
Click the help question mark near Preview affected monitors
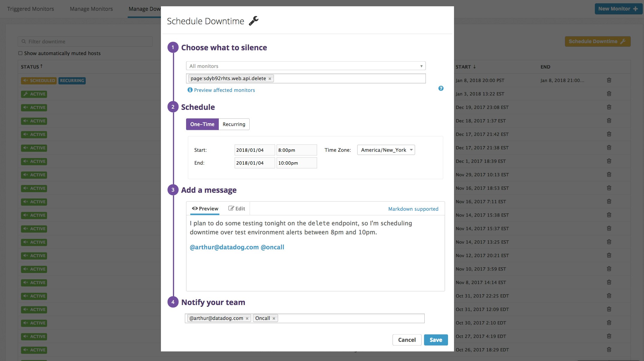pyautogui.click(x=441, y=88)
